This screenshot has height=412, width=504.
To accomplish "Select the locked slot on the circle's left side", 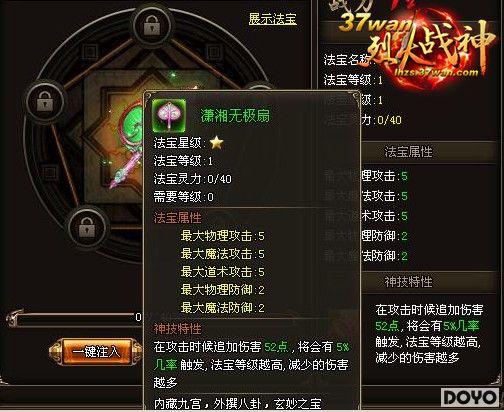I will (45, 101).
